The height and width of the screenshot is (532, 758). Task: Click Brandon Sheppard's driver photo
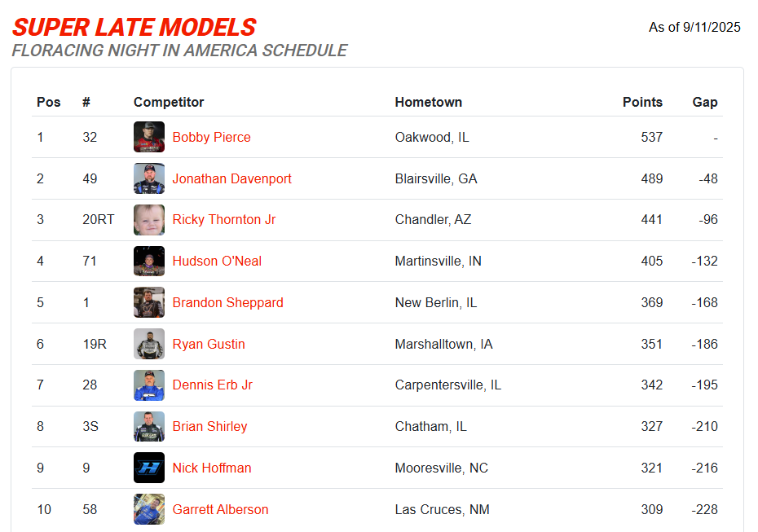coord(149,302)
